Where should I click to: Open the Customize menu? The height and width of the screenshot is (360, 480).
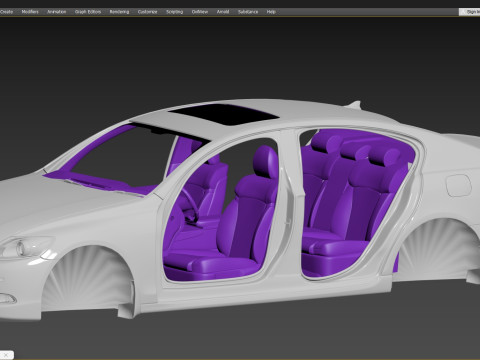147,12
